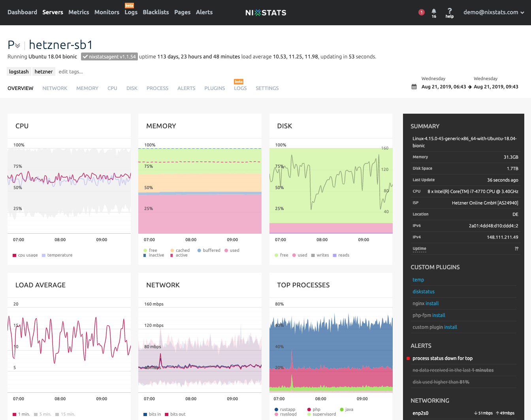
Task: Click the edit tags field
Action: (71, 72)
